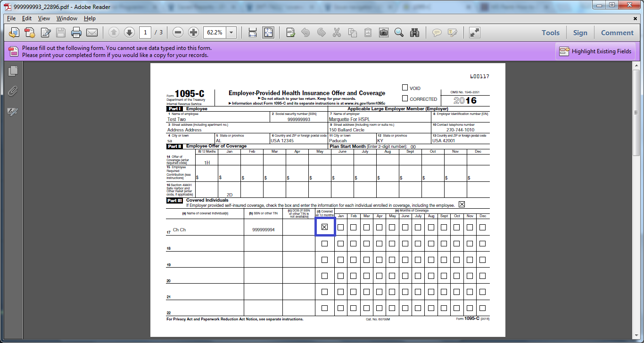The height and width of the screenshot is (343, 644).
Task: Go to previous page arrow
Action: 114,33
